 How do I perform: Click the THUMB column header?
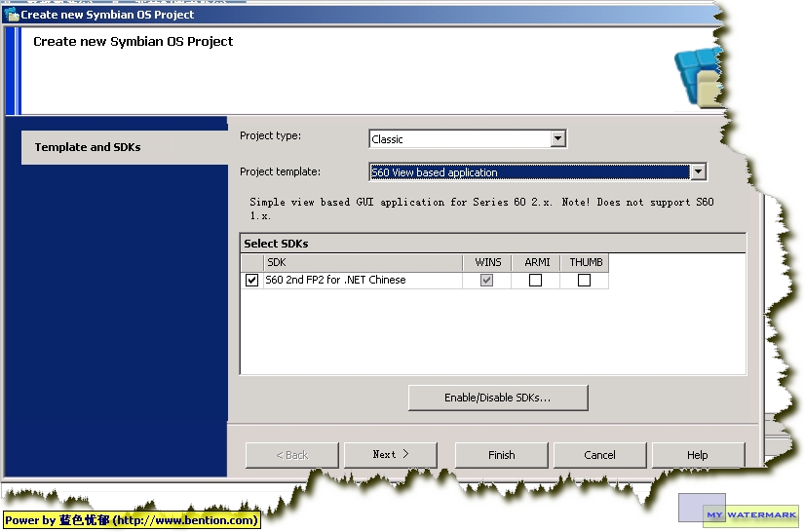pyautogui.click(x=585, y=262)
